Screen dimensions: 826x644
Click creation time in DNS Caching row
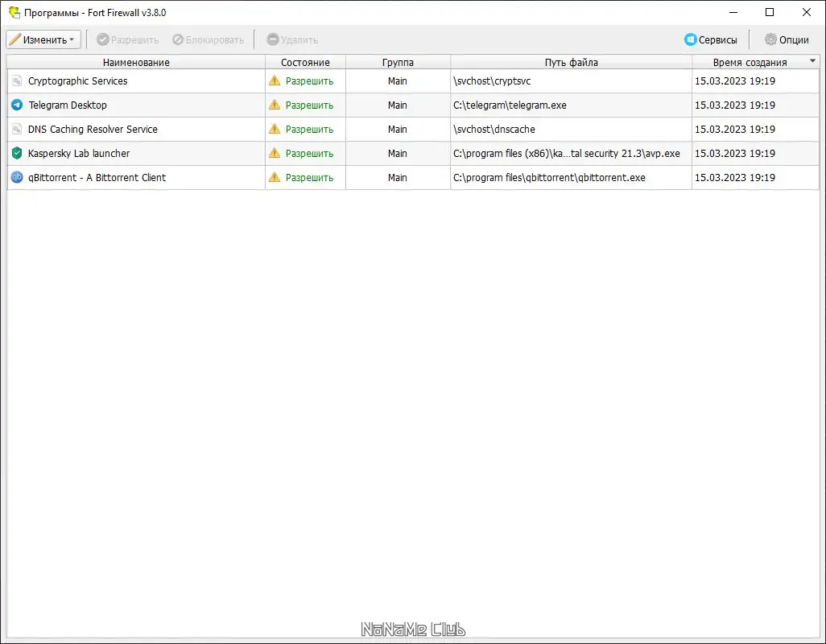735,130
